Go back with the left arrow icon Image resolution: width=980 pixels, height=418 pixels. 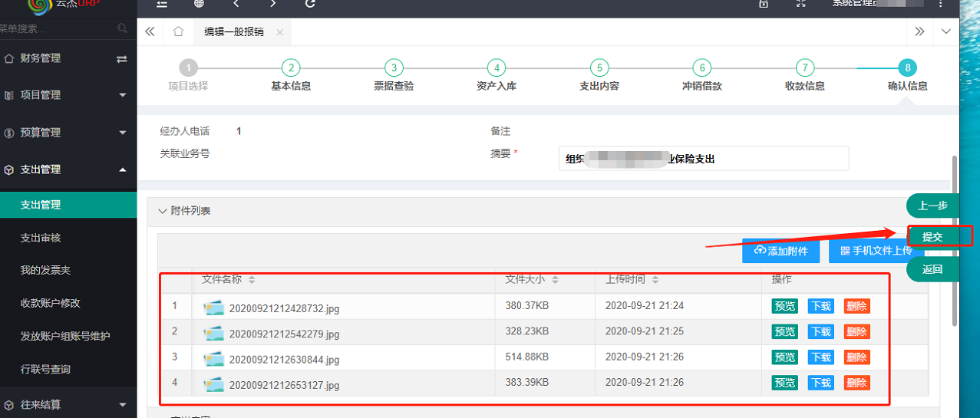pos(236,4)
